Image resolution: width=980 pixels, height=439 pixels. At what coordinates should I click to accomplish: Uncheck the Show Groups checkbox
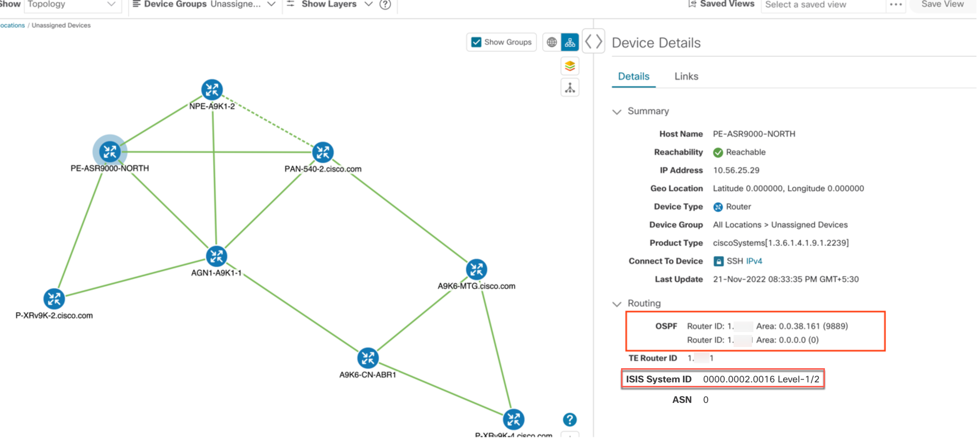(476, 42)
